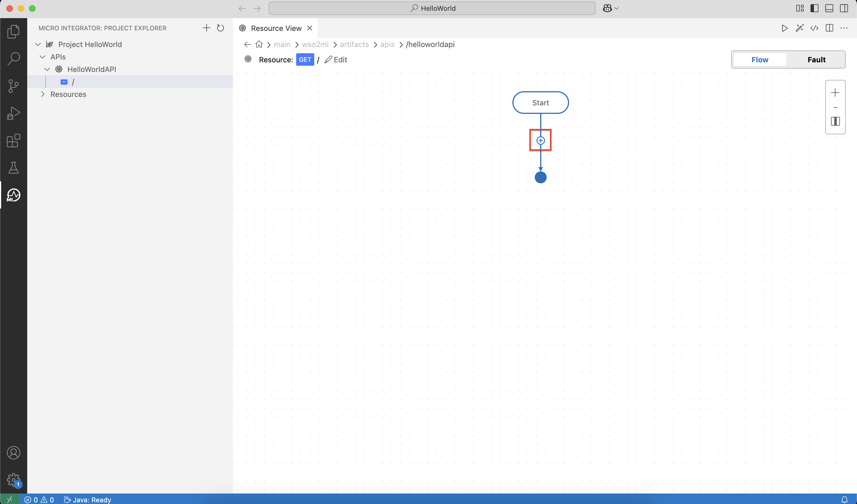
Task: Open more actions ellipsis in editor
Action: pos(844,28)
